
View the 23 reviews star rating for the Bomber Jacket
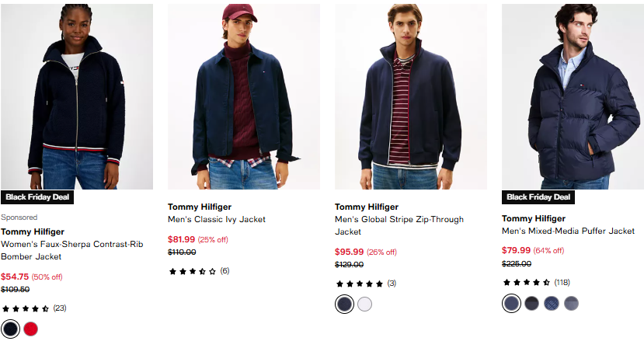pyautogui.click(x=26, y=308)
